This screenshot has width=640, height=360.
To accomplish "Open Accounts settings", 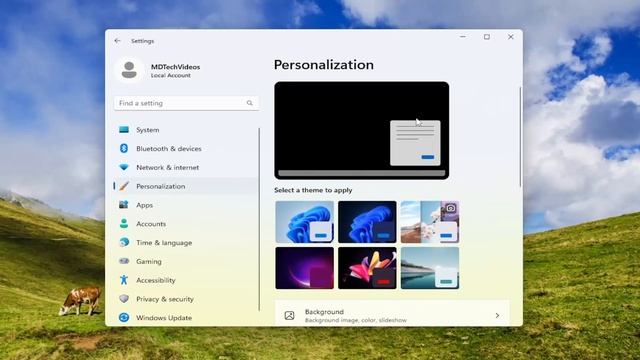I will point(186,224).
